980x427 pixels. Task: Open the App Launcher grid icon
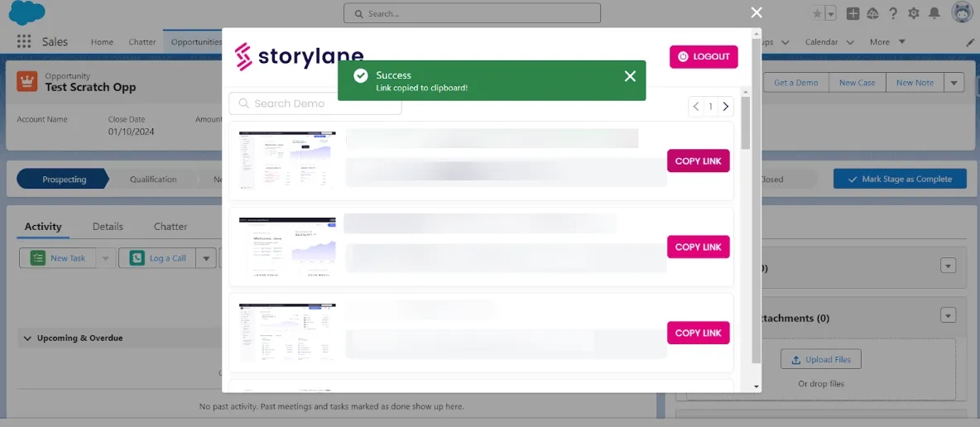coord(23,42)
